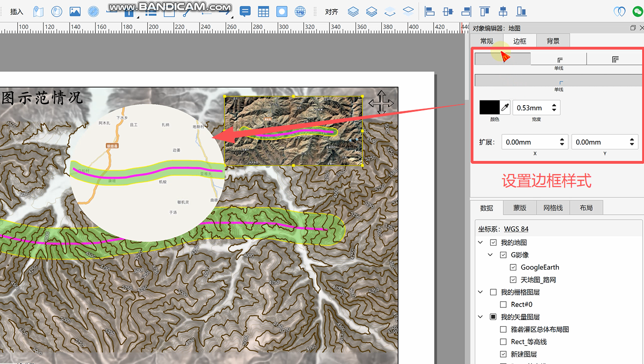Pick border color with the eyedropper
Image resolution: width=644 pixels, height=364 pixels.
[505, 108]
